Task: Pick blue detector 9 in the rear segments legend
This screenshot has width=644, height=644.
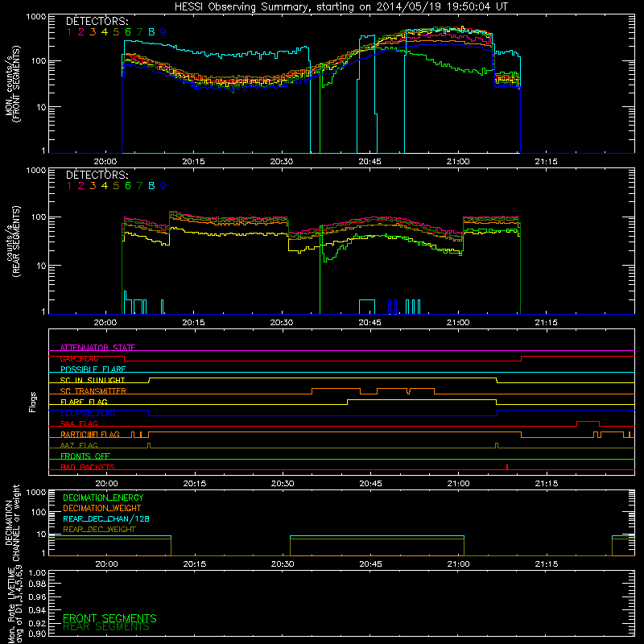Action: [x=163, y=186]
